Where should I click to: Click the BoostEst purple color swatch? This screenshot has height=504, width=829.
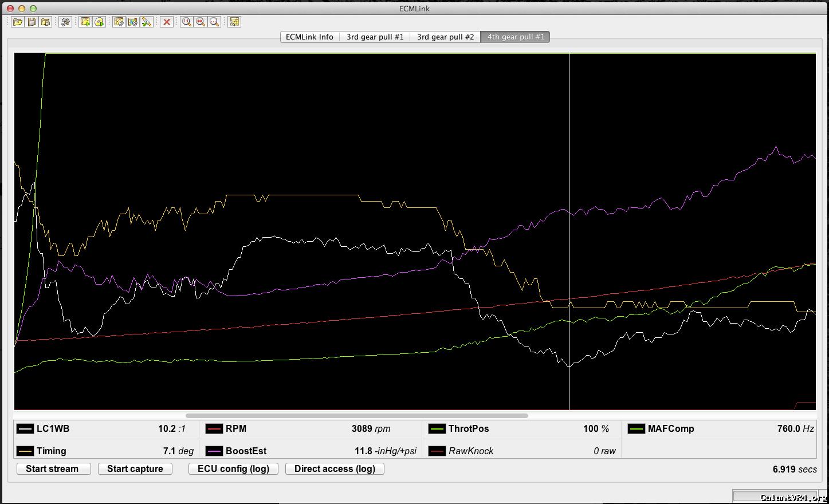214,451
